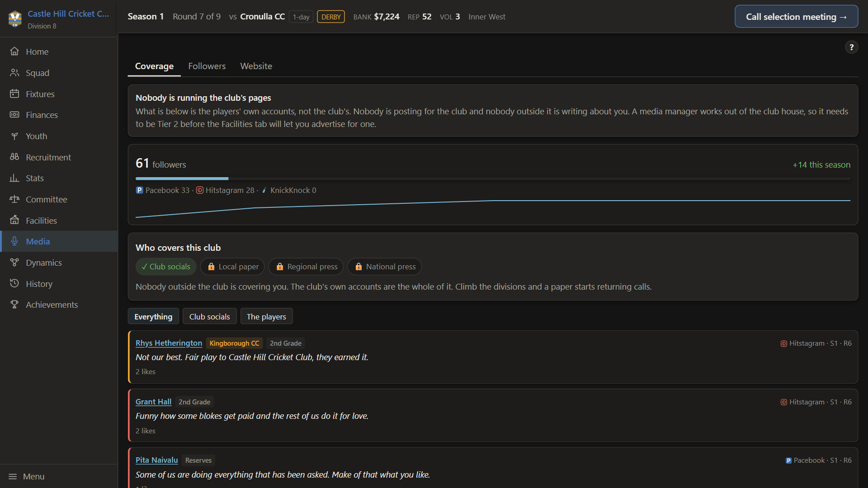Click the Kingborough CC club badge
868x488 pixels.
click(x=234, y=343)
